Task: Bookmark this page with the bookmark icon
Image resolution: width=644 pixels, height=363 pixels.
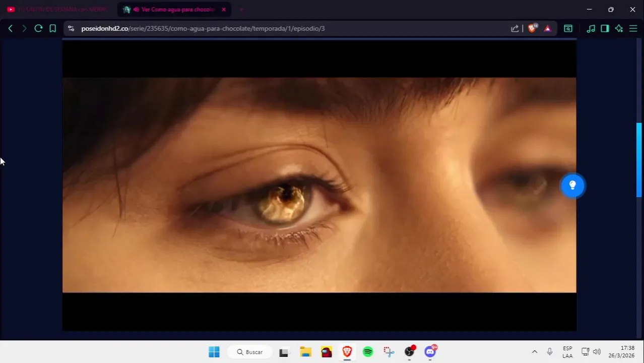Action: (x=52, y=29)
